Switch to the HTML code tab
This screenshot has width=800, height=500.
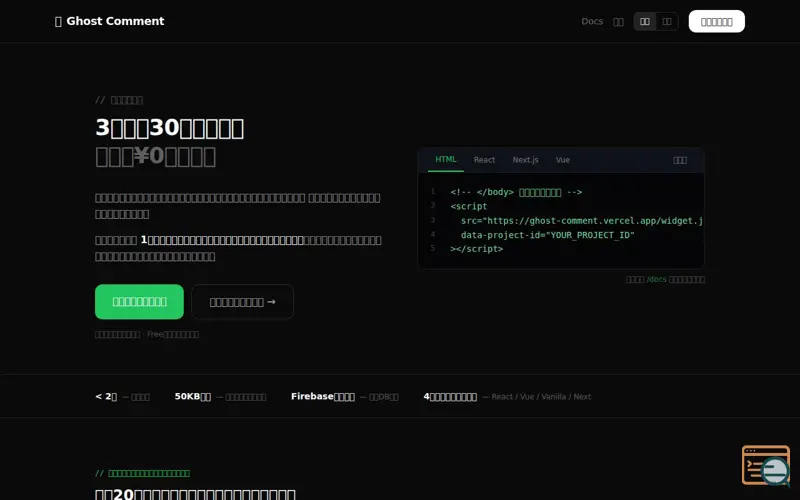[445, 160]
